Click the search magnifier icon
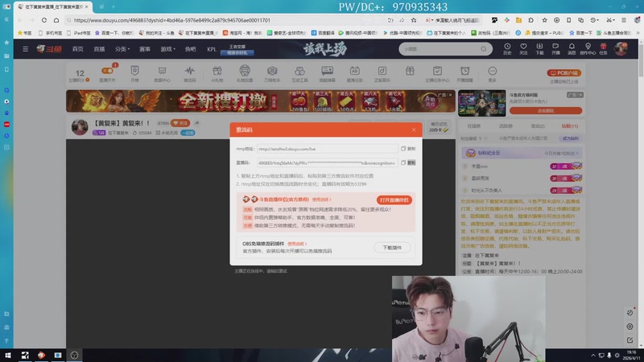This screenshot has height=362, width=644. point(484,49)
